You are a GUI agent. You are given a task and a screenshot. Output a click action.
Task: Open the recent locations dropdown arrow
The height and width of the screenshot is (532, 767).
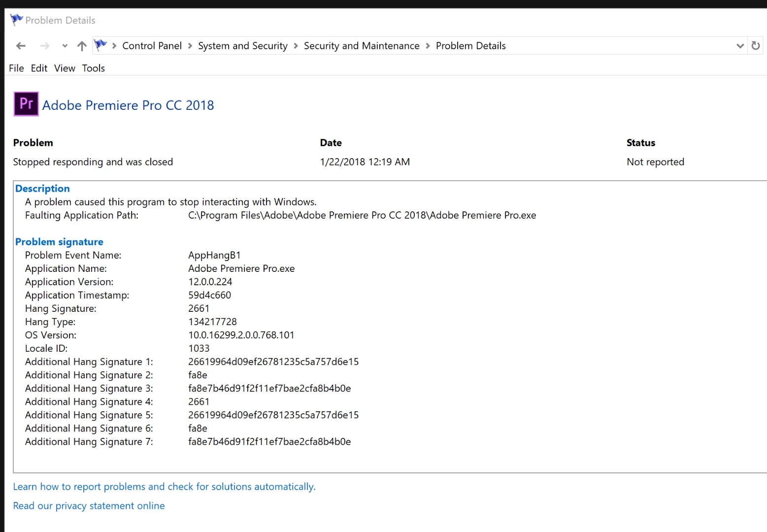(x=65, y=46)
